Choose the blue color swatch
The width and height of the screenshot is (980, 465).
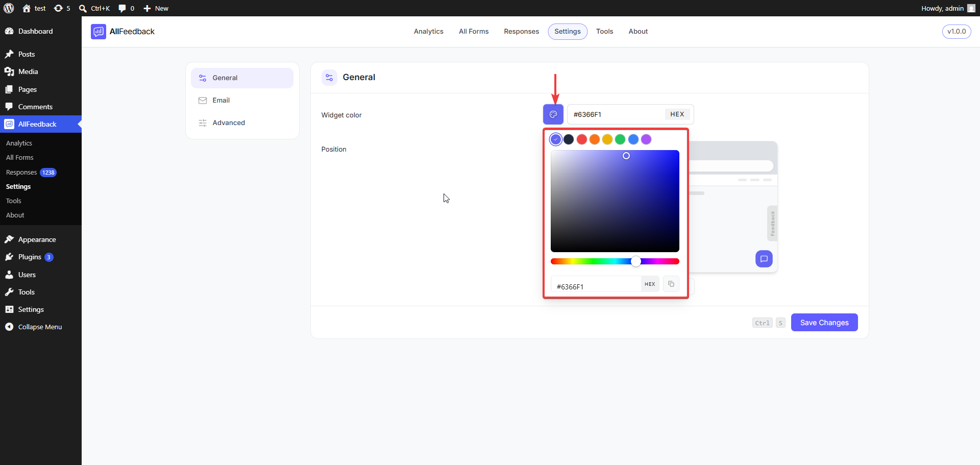(633, 139)
